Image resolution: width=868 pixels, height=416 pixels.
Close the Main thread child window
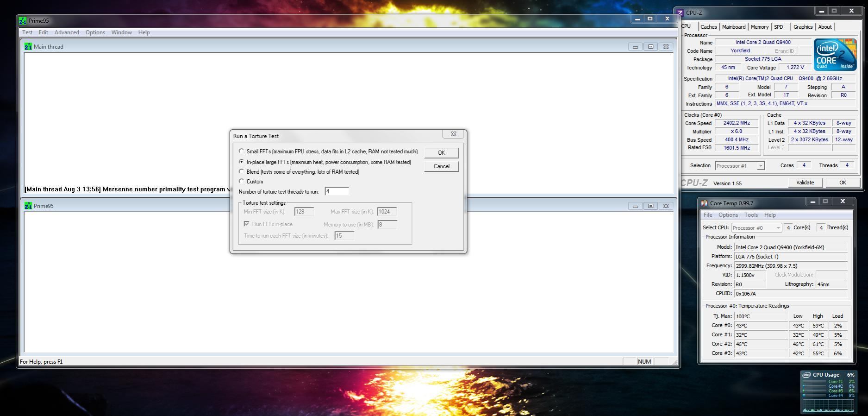[666, 47]
